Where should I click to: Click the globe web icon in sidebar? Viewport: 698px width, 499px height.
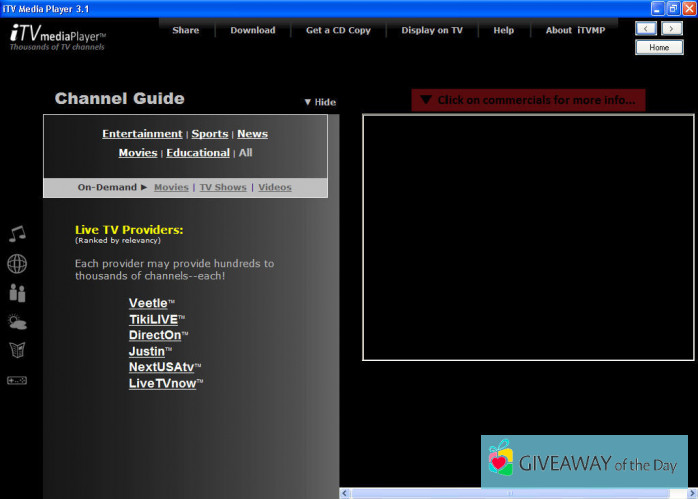(x=17, y=264)
